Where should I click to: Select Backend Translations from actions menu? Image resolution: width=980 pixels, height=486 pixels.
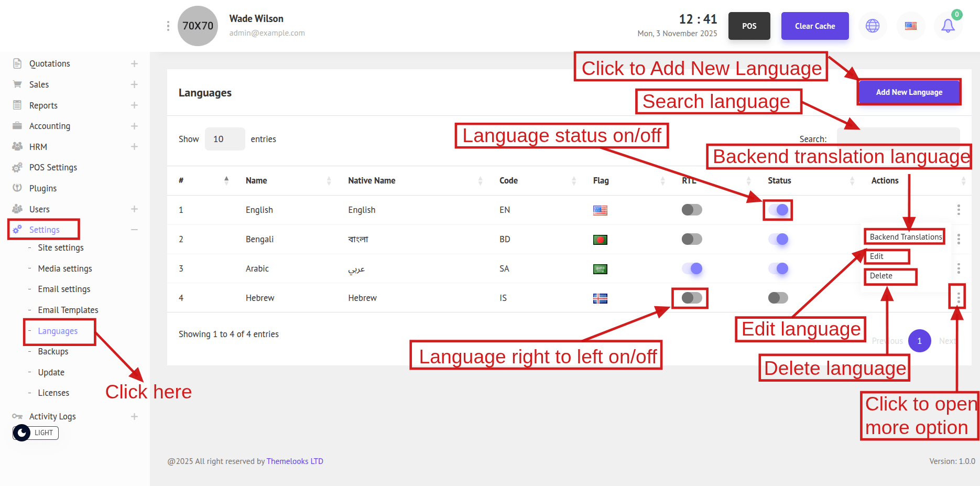click(x=905, y=237)
